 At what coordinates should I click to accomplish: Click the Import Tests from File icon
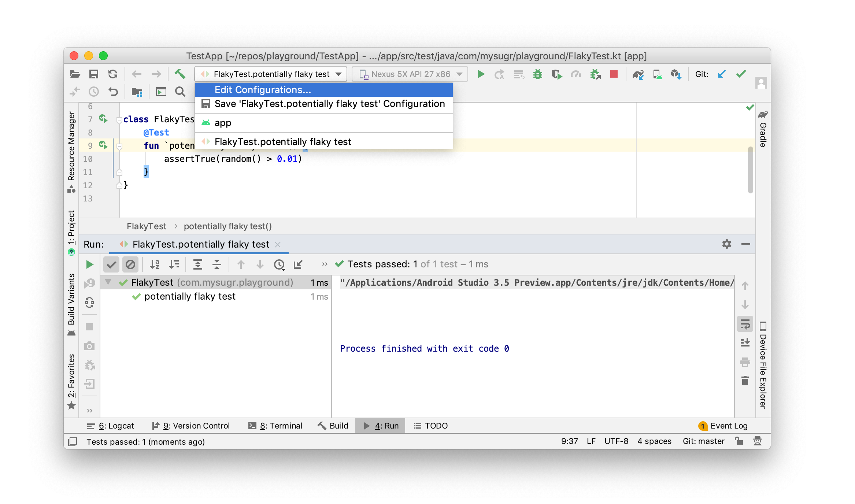298,264
